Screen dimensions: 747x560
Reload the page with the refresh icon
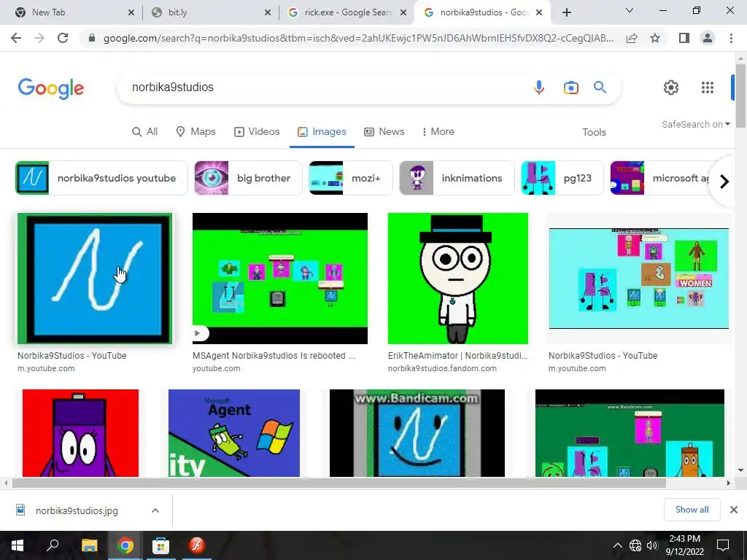click(63, 38)
